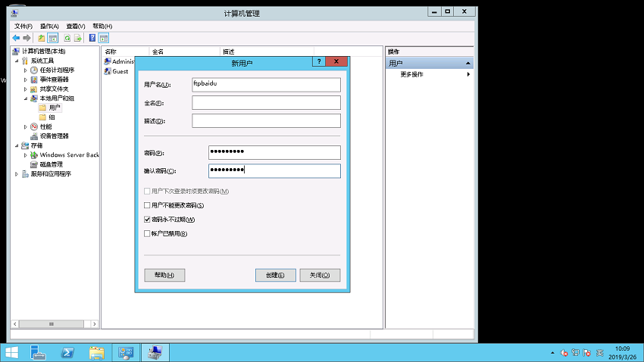Viewport: 644px width, 362px height.
Task: Click scroll right arrow of tree pane
Action: 95,324
